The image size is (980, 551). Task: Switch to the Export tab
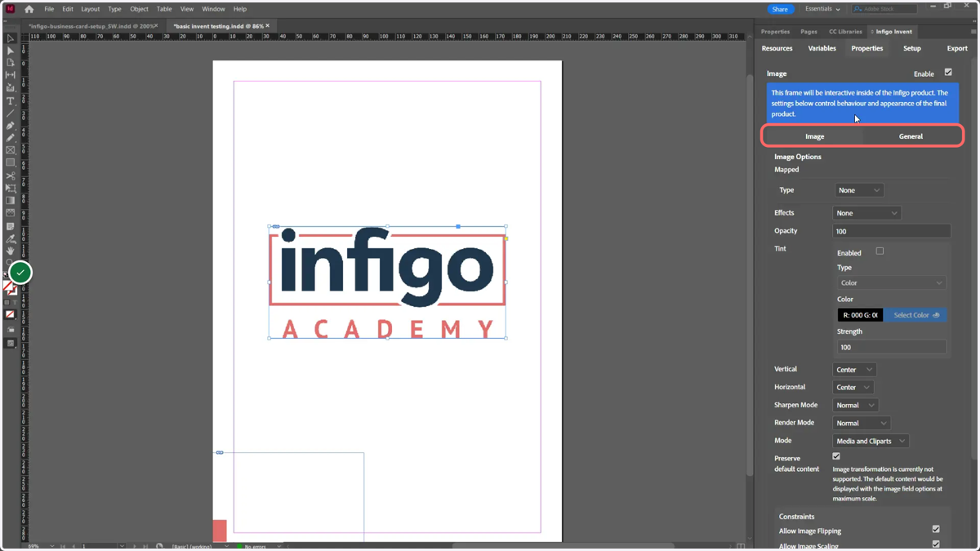tap(957, 48)
